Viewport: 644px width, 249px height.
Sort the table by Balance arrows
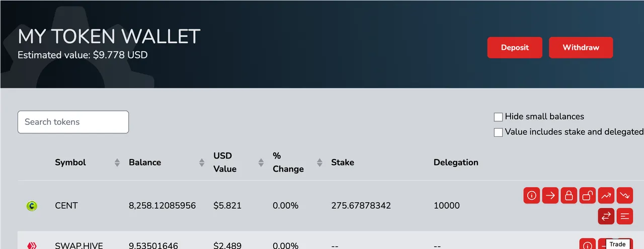202,162
